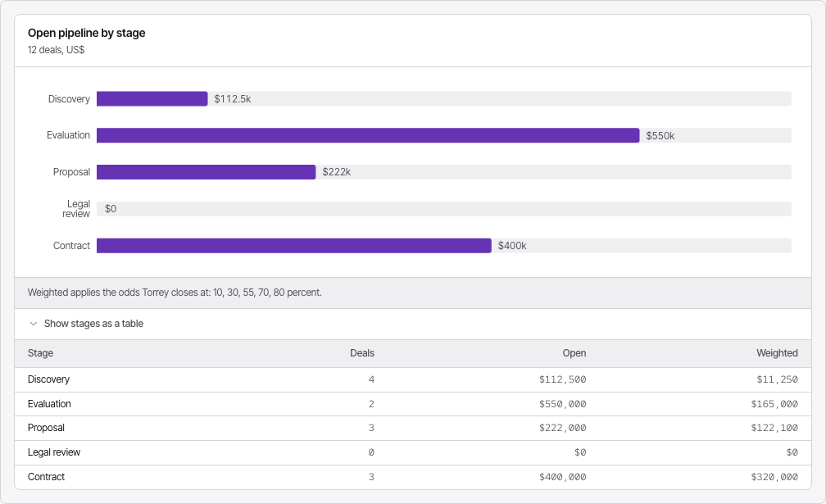Click the 'Show stages as a table' label
This screenshot has height=504, width=826.
pos(93,324)
